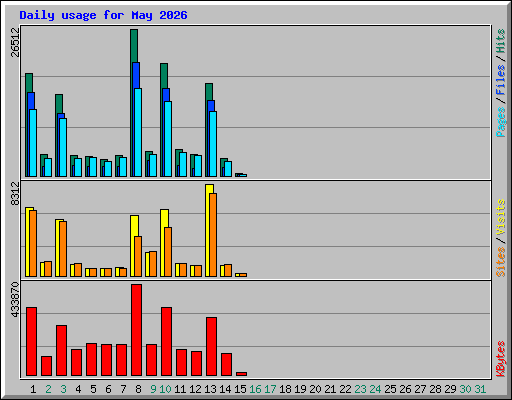Viewport: 512px width, 400px height.
Task: Click day 14 on the x-axis
Action: pos(225,389)
